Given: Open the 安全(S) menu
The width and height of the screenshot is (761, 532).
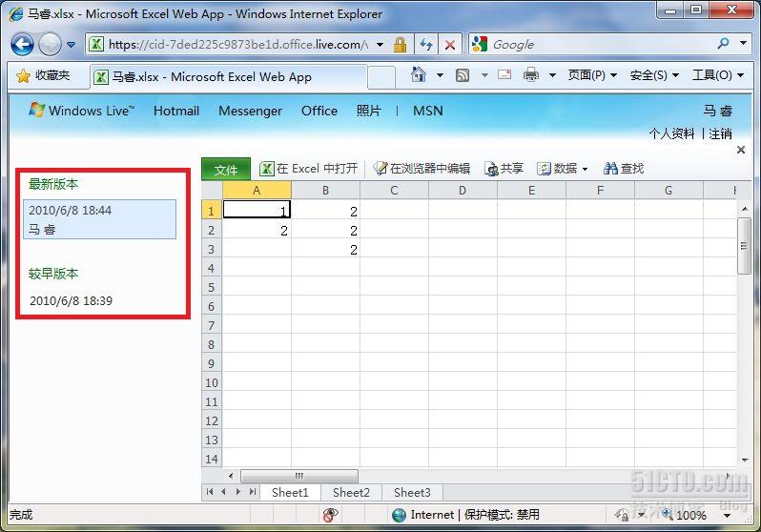Looking at the screenshot, I should [654, 75].
